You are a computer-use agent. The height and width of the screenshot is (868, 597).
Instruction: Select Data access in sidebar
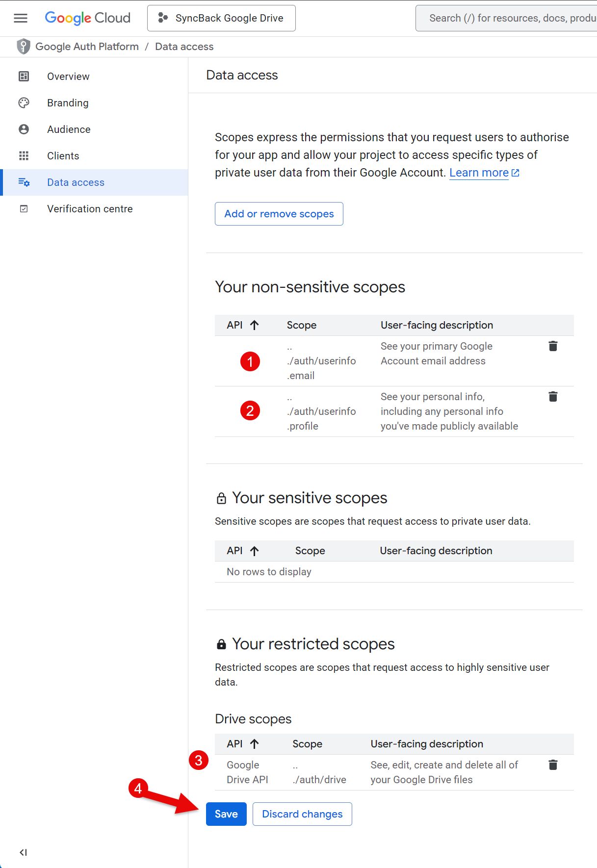tap(94, 182)
